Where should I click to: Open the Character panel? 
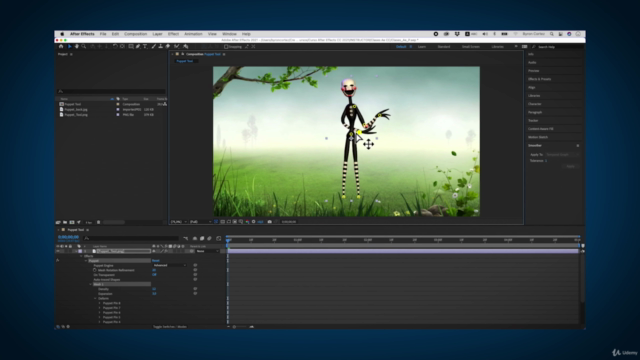click(x=535, y=104)
